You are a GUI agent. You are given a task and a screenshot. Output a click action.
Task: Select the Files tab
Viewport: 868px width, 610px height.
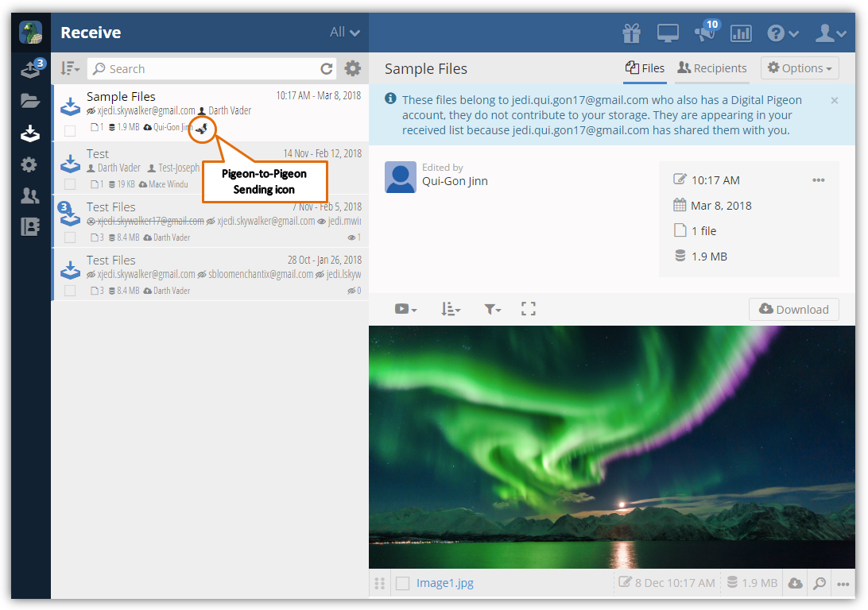click(645, 68)
